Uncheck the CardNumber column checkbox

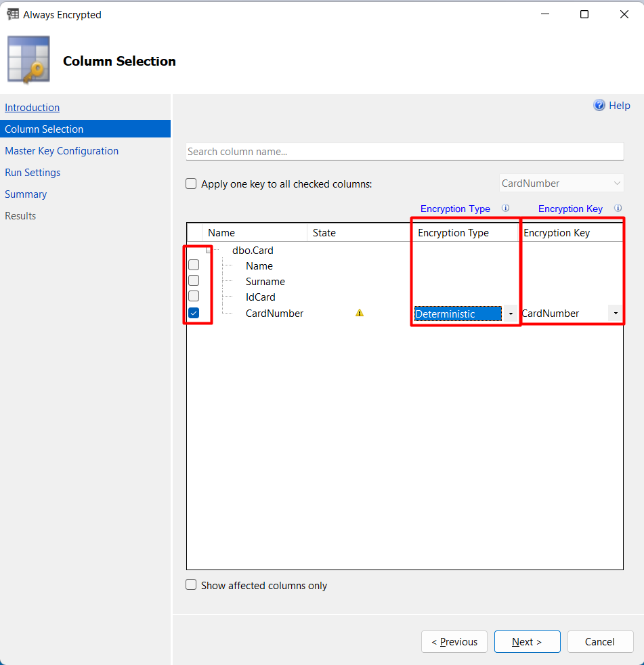pyautogui.click(x=194, y=313)
